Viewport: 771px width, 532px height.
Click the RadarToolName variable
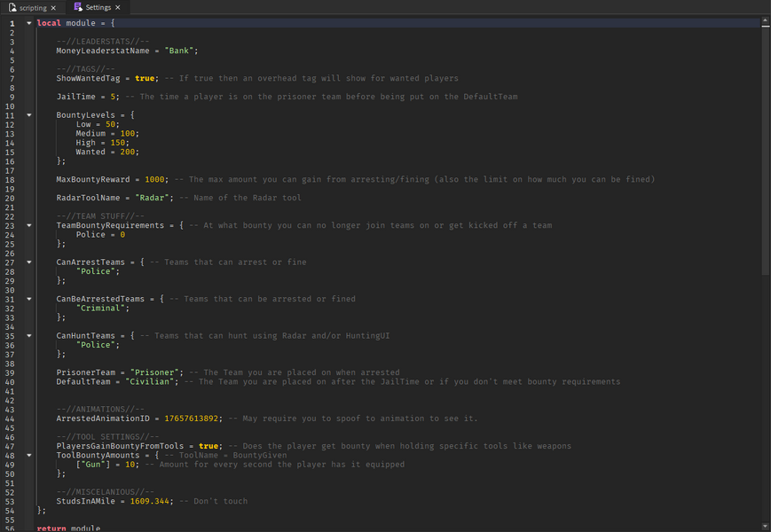(88, 198)
